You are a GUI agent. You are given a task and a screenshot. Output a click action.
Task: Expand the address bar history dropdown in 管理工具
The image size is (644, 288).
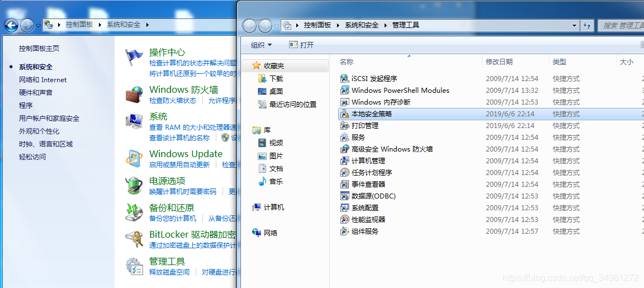[x=574, y=26]
